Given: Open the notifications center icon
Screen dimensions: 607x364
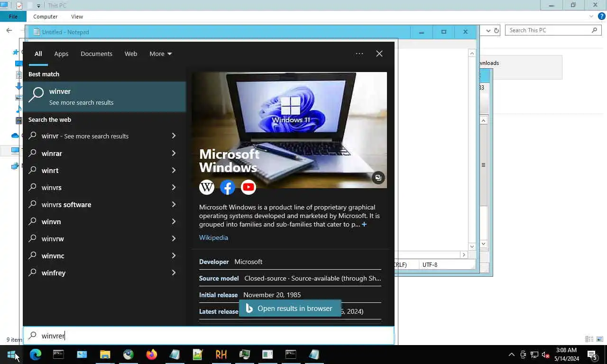Looking at the screenshot, I should click(x=592, y=355).
